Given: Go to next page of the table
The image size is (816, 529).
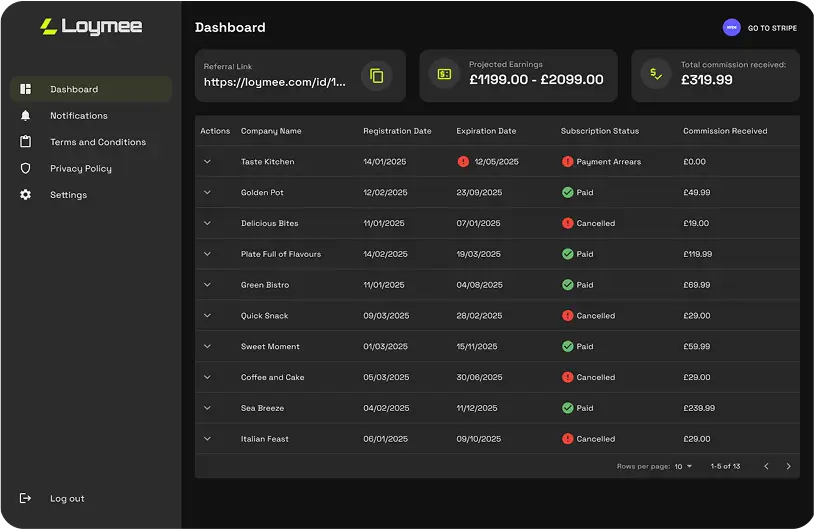Looking at the screenshot, I should 788,466.
